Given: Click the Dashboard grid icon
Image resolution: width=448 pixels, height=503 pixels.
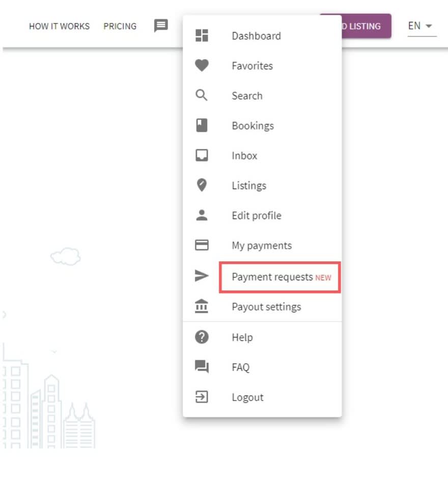Looking at the screenshot, I should click(x=202, y=36).
